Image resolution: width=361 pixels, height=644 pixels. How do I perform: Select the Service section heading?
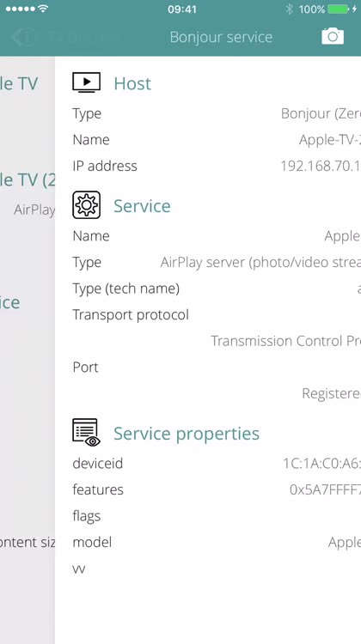pyautogui.click(x=142, y=206)
